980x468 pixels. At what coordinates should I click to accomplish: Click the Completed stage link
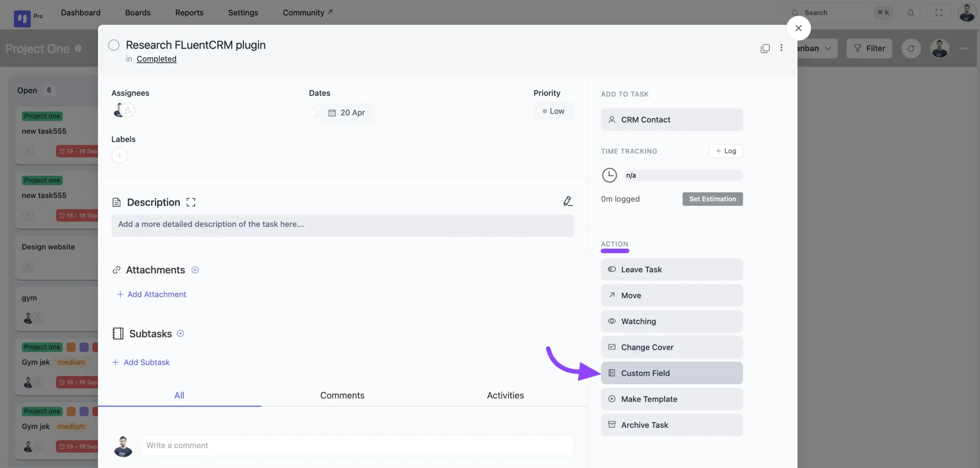(x=157, y=59)
